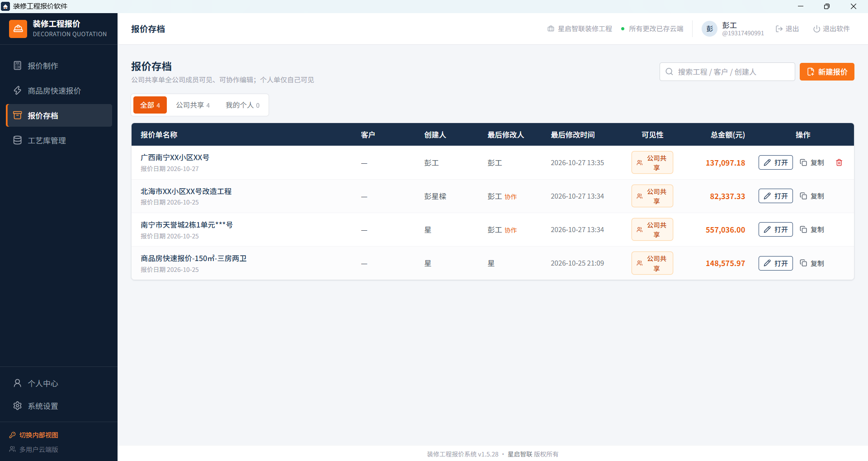Click the 广西南宁XX小区XX号 quotation name
The width and height of the screenshot is (868, 461).
pyautogui.click(x=175, y=157)
